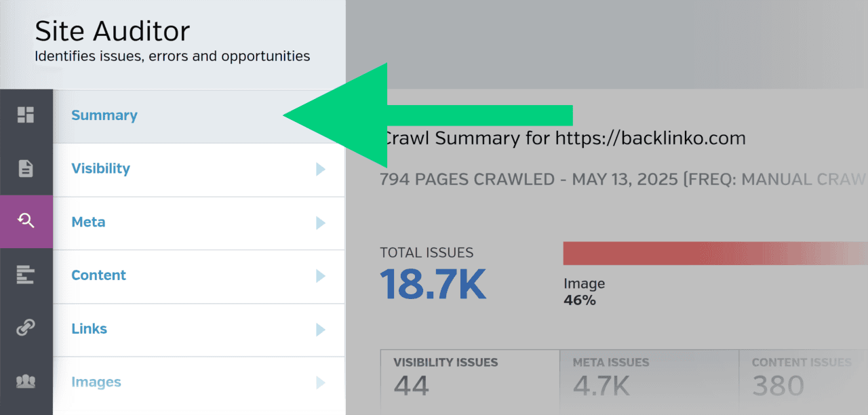Open the bar chart rankings sidebar icon
868x415 pixels.
coord(26,275)
